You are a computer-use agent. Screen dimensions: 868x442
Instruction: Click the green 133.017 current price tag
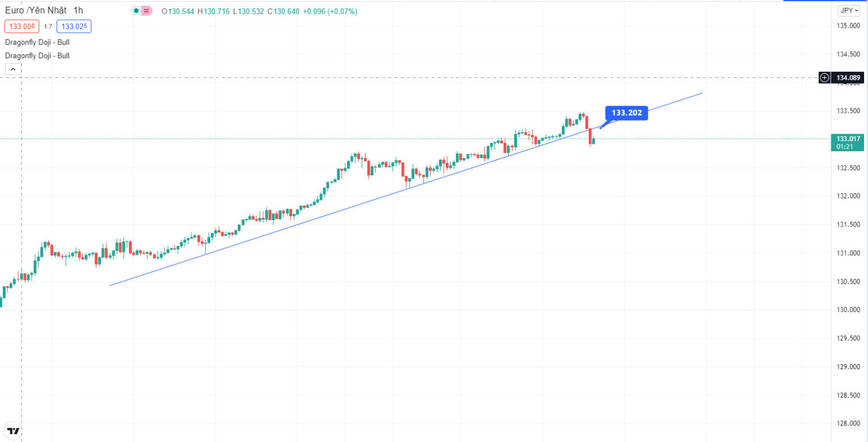pos(848,142)
